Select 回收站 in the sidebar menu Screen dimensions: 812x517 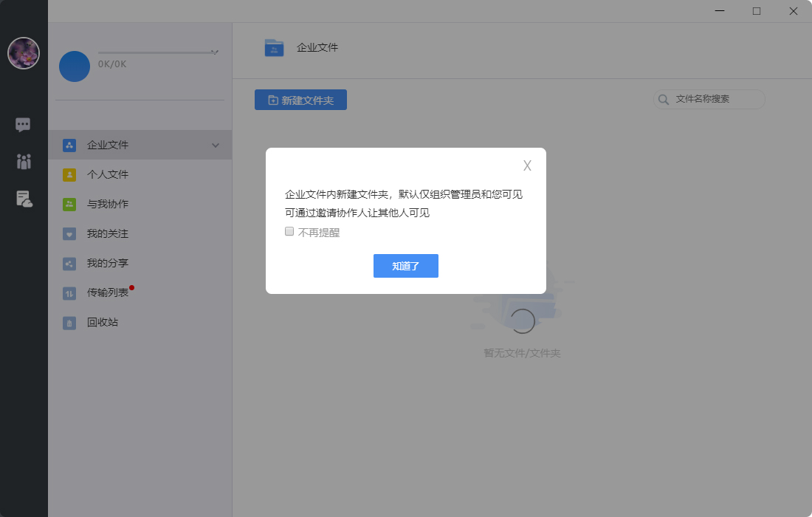(x=140, y=322)
